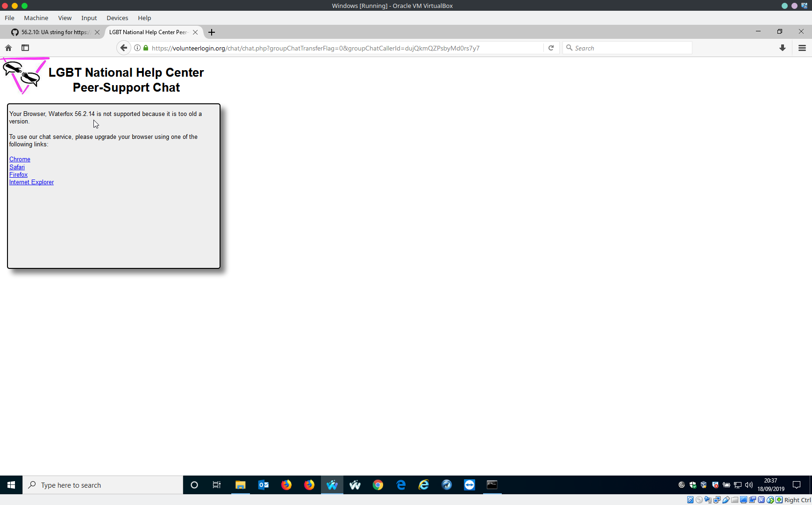Click the Firefox upgrade link
The width and height of the screenshot is (812, 505).
tap(18, 174)
